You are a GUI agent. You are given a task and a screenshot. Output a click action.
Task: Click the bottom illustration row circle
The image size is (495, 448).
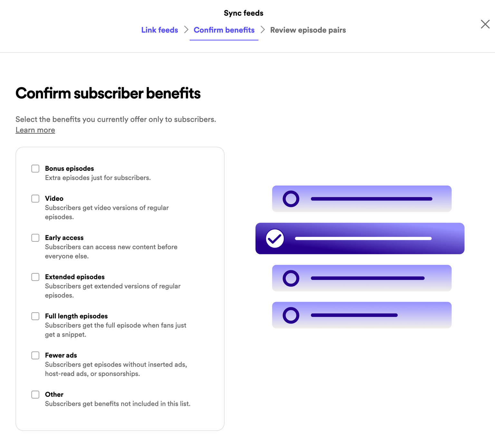pyautogui.click(x=291, y=315)
